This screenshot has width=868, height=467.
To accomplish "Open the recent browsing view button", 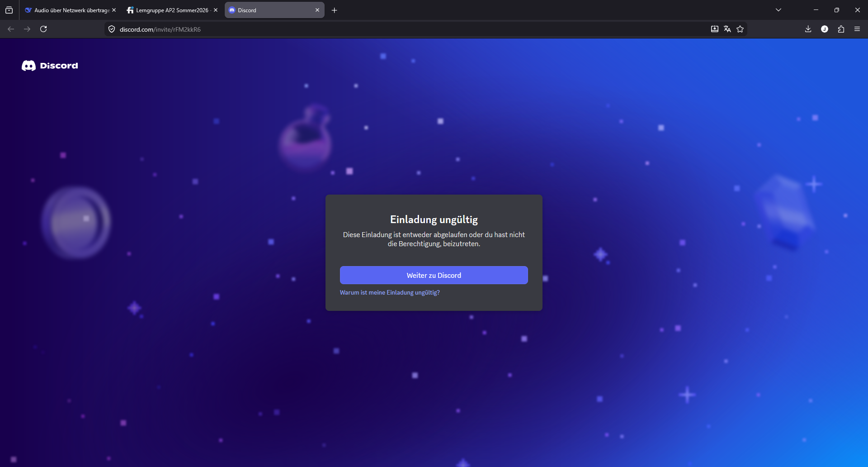I will [9, 10].
